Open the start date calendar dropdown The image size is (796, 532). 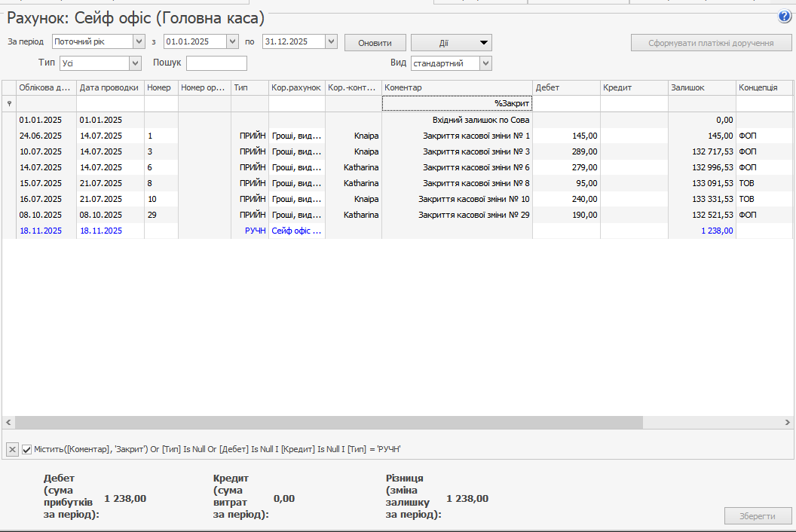(234, 42)
